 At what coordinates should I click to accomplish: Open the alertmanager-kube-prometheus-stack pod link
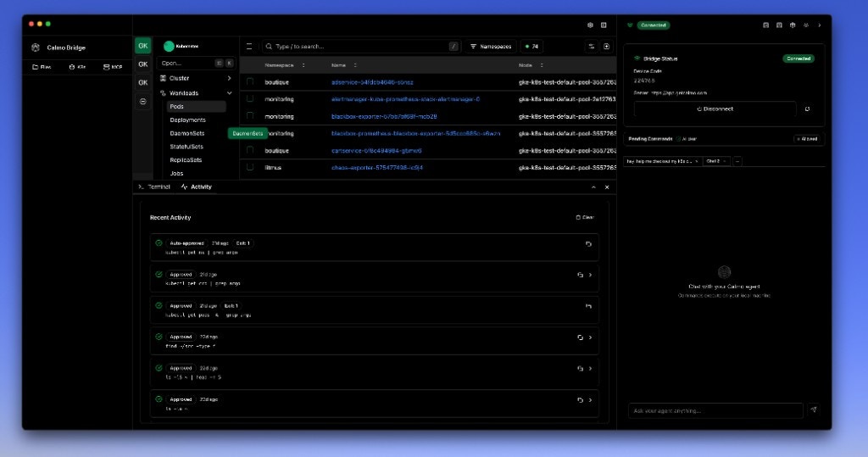coord(405,99)
